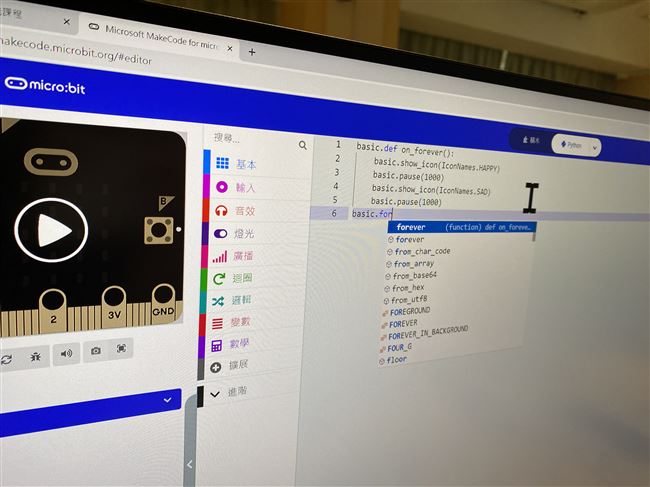Click 'basic.pause(1000)' on line 3
650x487 pixels.
click(408, 177)
